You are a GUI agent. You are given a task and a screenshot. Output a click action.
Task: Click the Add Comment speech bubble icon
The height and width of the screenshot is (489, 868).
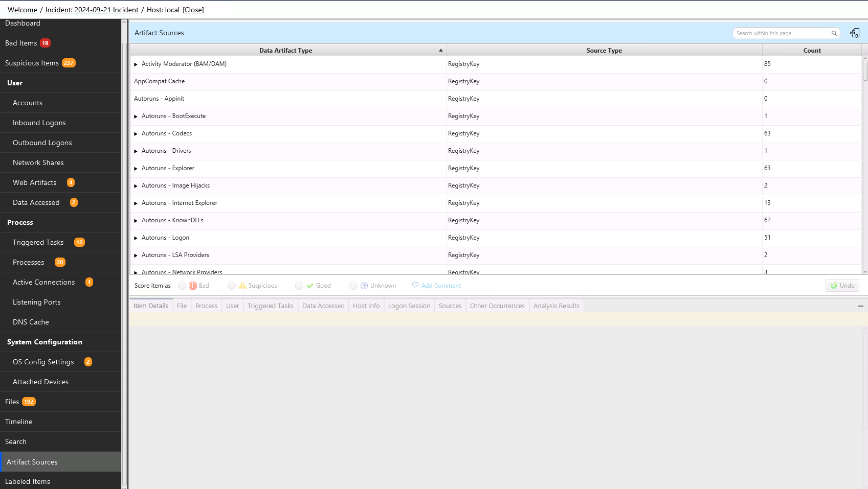point(415,285)
